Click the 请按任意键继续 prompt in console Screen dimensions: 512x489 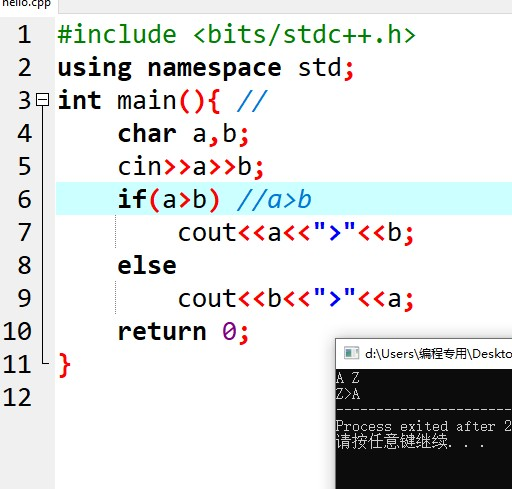tap(392, 442)
